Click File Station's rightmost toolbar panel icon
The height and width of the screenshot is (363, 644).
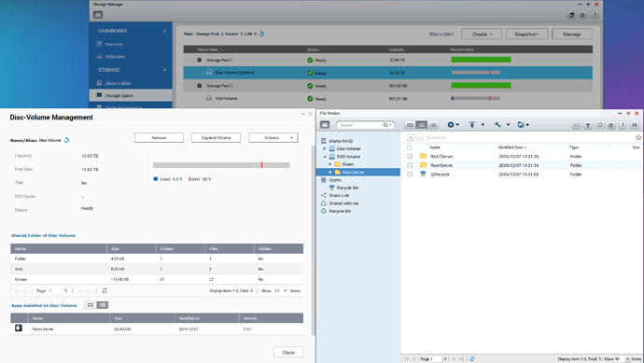point(634,125)
